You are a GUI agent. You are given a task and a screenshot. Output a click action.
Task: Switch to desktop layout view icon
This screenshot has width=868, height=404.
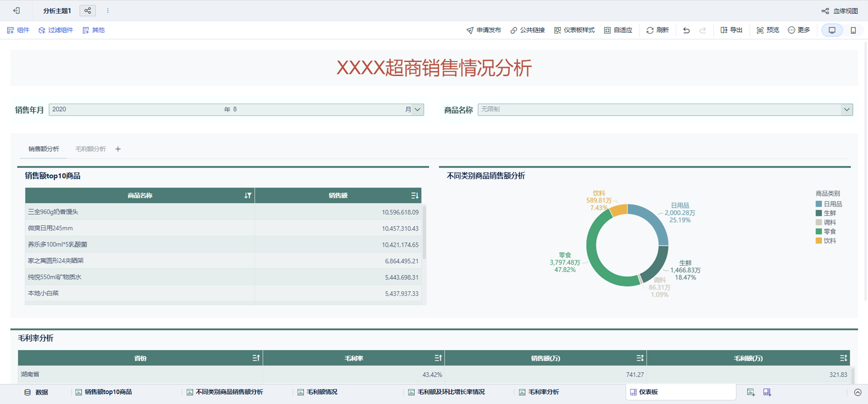[x=832, y=30]
